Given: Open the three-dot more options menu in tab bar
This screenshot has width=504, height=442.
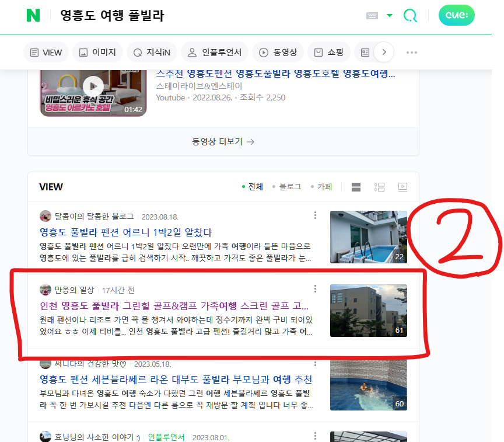Looking at the screenshot, I should point(412,53).
